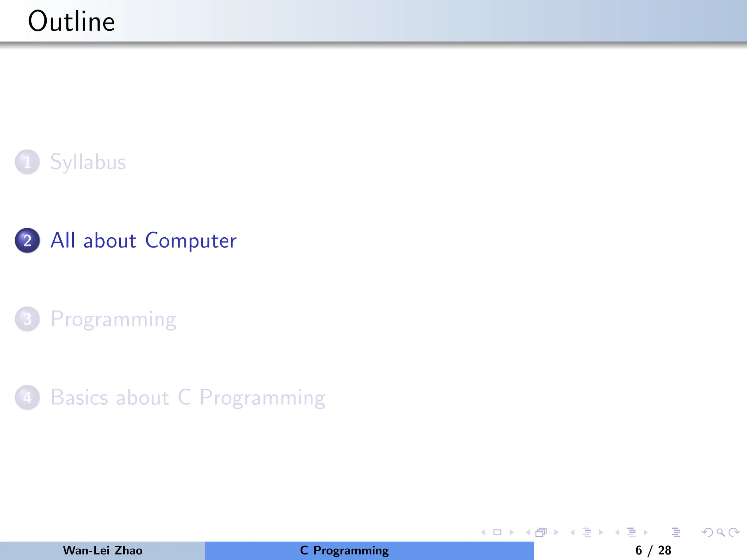The image size is (747, 560).
Task: Open the All about Computer section
Action: (x=143, y=241)
